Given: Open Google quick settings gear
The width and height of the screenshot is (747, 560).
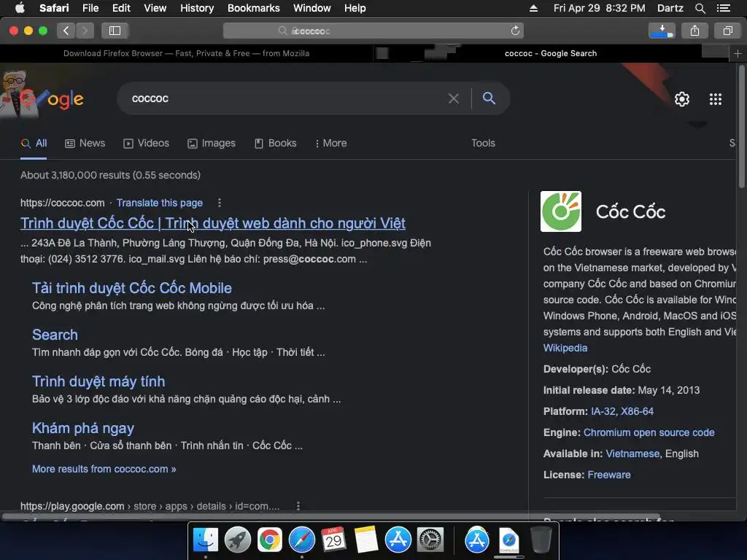Looking at the screenshot, I should click(x=682, y=99).
